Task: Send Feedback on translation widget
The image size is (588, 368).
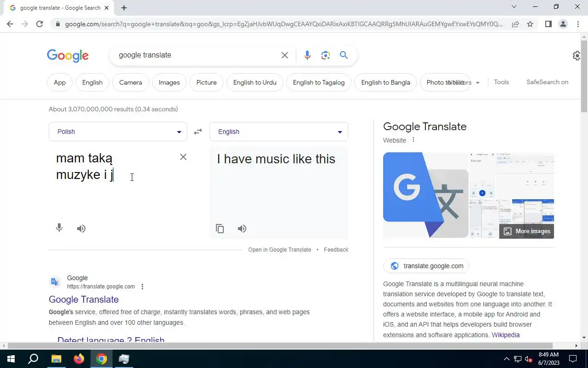Action: tap(336, 250)
